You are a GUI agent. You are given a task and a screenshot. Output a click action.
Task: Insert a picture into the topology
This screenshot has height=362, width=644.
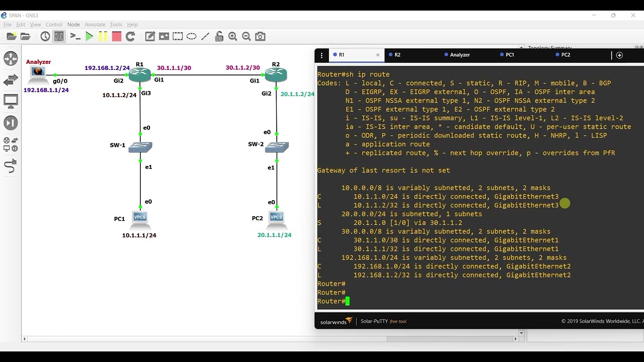[x=164, y=36]
